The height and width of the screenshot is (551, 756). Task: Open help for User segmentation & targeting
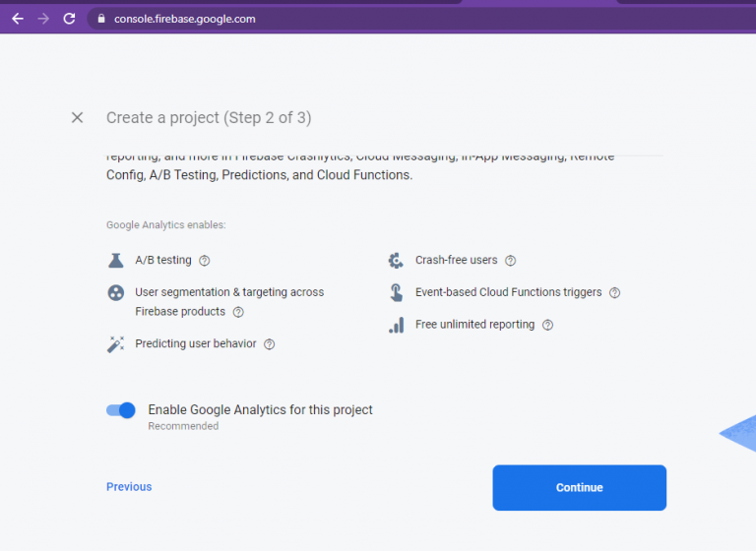pos(238,312)
